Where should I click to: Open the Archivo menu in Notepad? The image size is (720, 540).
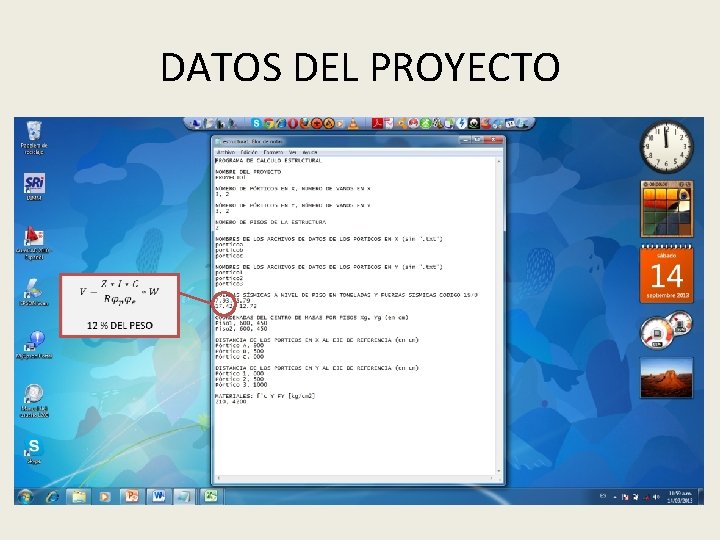pyautogui.click(x=225, y=152)
